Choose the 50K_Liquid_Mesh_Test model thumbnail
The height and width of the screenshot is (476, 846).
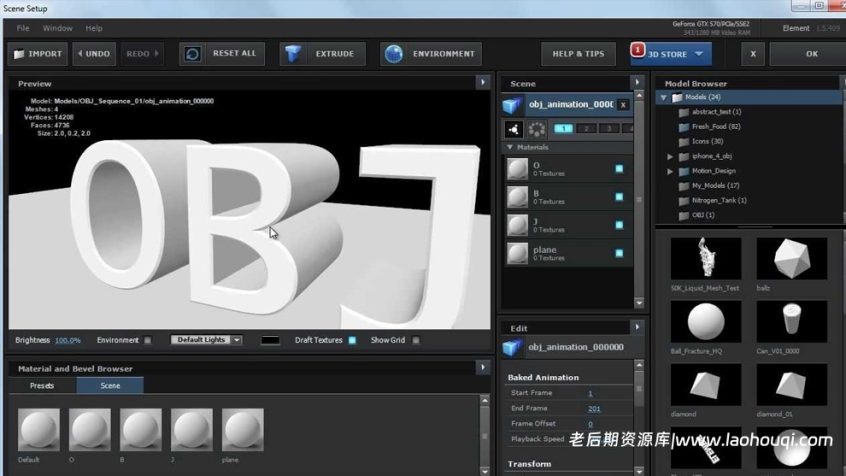click(x=706, y=259)
